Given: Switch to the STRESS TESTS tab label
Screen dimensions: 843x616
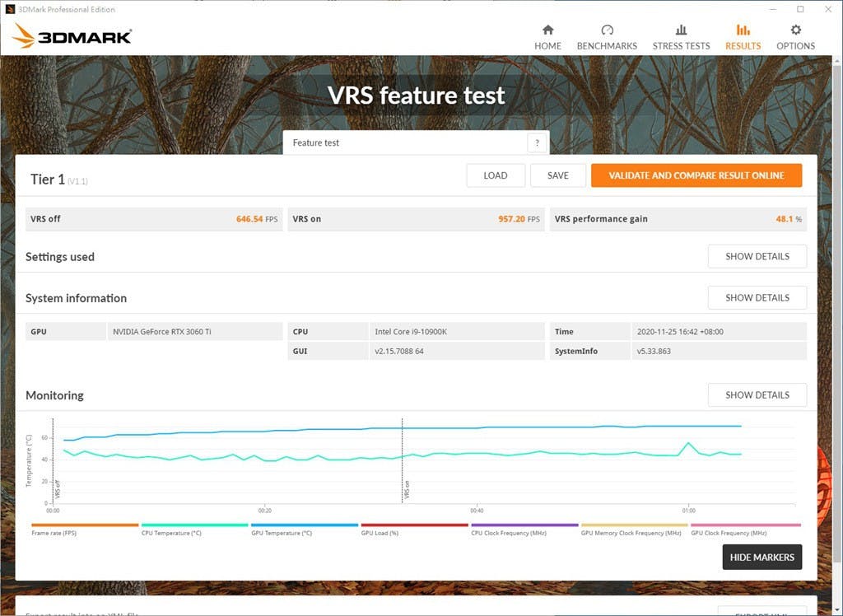Looking at the screenshot, I should 681,46.
